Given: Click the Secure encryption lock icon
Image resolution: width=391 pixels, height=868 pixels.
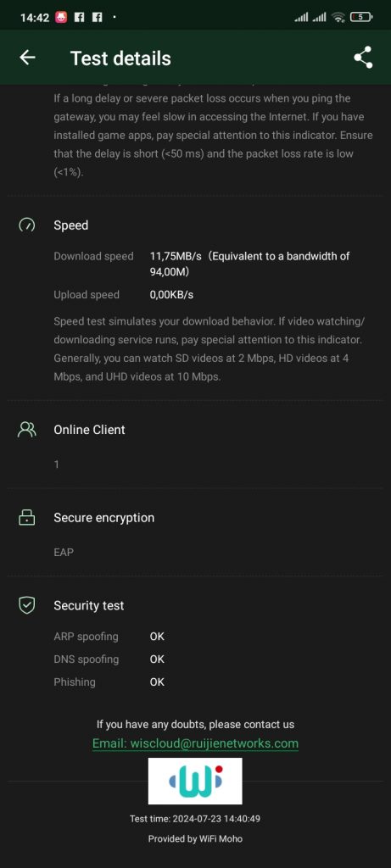Looking at the screenshot, I should point(26,518).
